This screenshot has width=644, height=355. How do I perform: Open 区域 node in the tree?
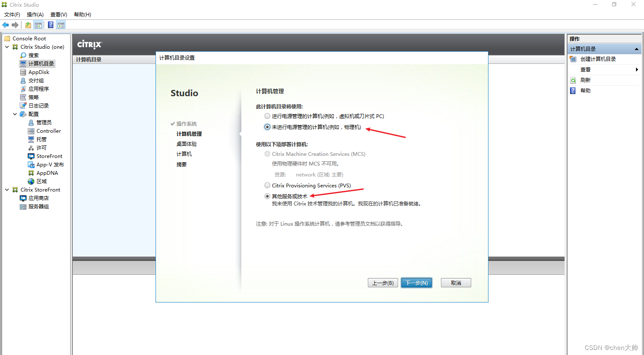[42, 181]
